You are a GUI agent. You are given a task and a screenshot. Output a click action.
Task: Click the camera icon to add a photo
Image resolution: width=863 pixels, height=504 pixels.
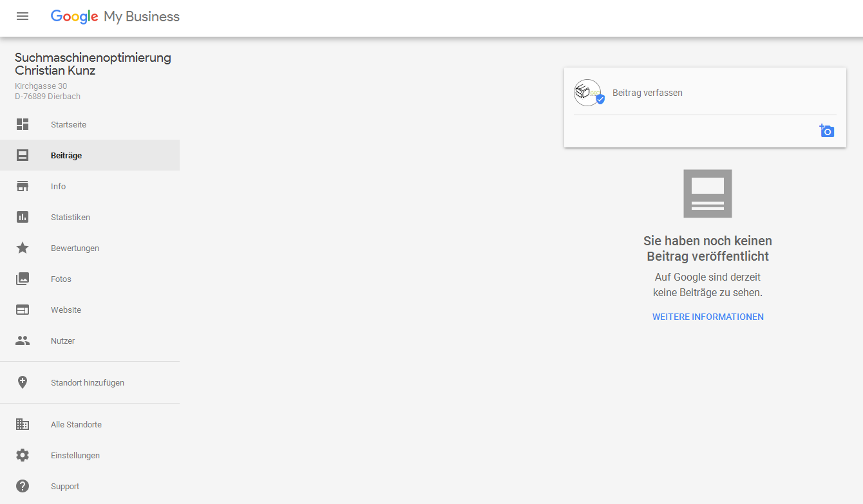tap(827, 131)
